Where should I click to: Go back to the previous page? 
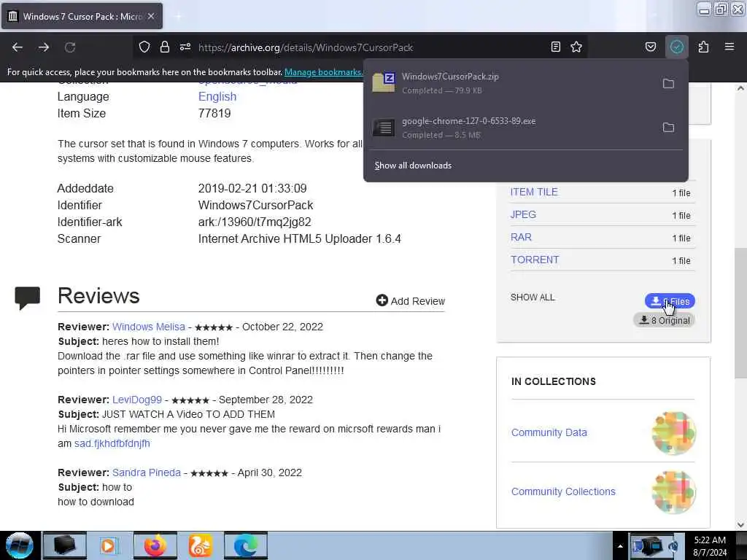pos(18,47)
